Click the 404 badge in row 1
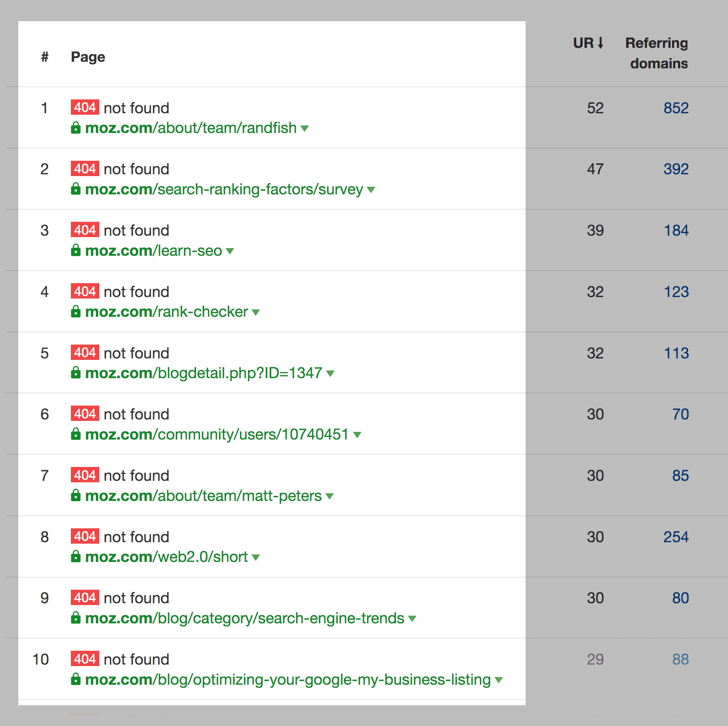This screenshot has height=726, width=728. coord(85,107)
